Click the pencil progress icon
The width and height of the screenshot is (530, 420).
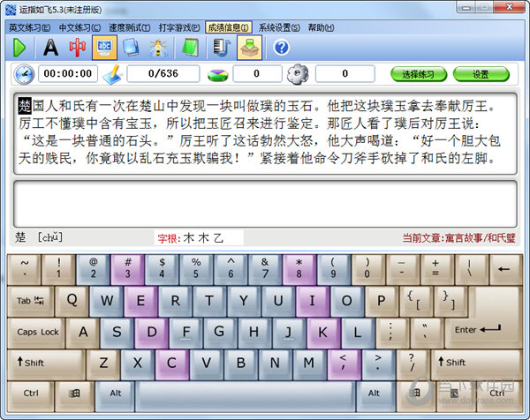[x=113, y=74]
